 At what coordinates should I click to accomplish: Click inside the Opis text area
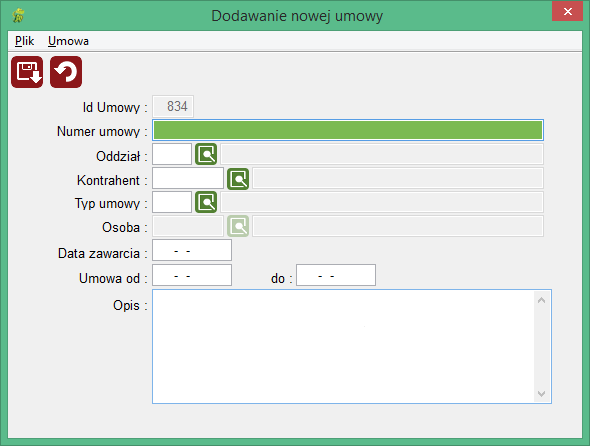[343, 346]
